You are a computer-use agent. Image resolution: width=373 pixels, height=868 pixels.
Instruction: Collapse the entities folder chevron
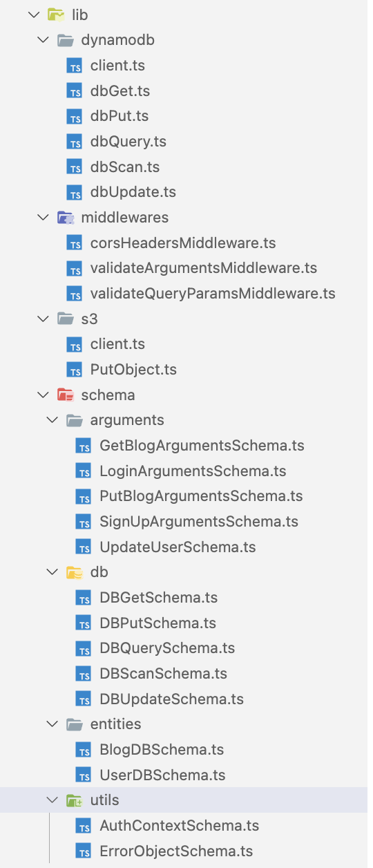(x=52, y=724)
